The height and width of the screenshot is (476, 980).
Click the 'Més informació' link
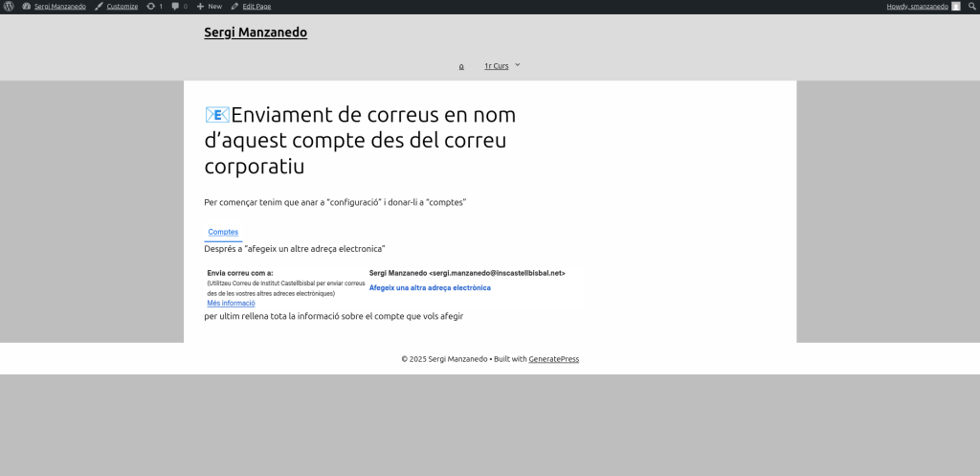click(x=231, y=303)
